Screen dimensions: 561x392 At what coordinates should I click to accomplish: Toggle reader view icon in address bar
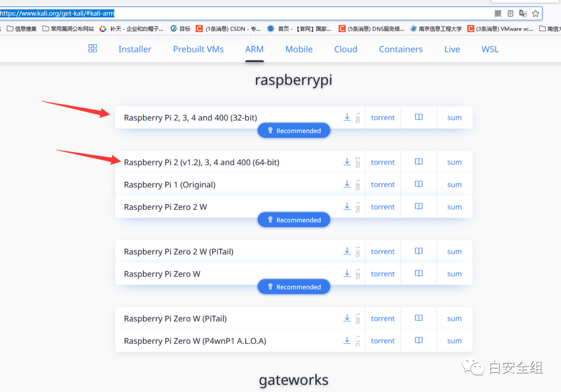coord(511,13)
